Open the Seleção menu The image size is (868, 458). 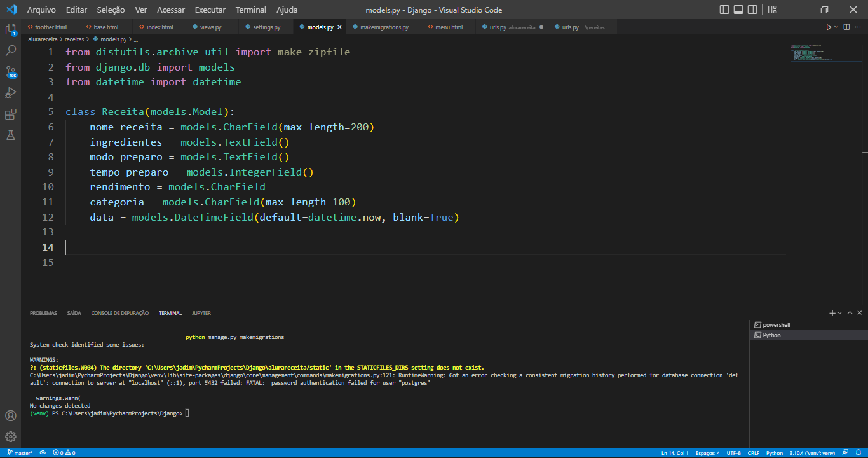pos(111,10)
